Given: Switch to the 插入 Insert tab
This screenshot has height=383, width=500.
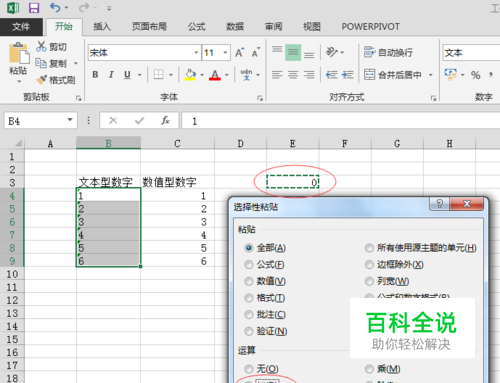Looking at the screenshot, I should click(102, 27).
